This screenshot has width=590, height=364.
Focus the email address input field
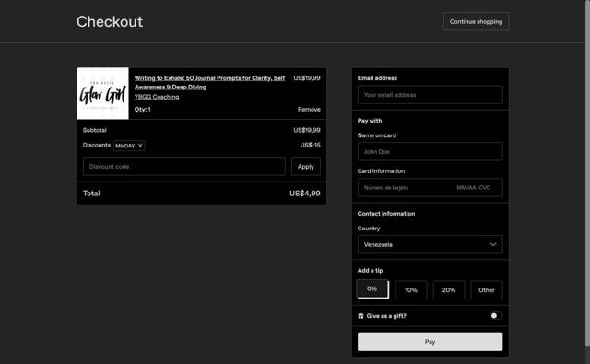(431, 95)
